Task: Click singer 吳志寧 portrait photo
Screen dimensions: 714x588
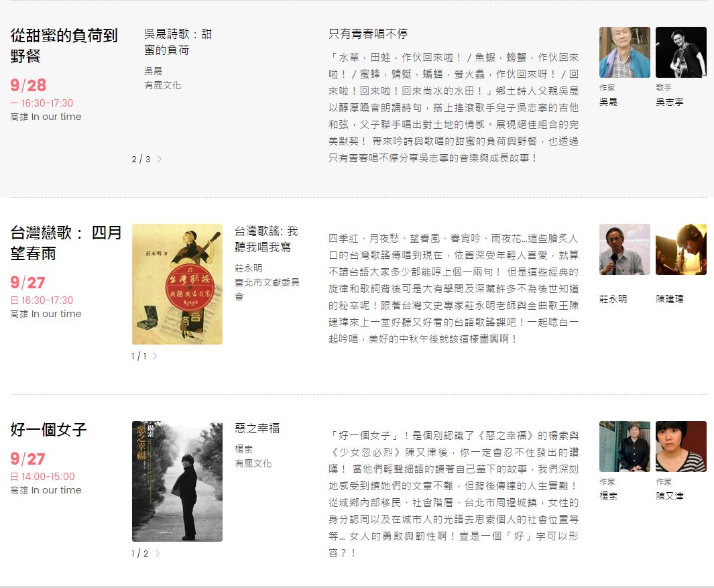Action: [x=680, y=52]
